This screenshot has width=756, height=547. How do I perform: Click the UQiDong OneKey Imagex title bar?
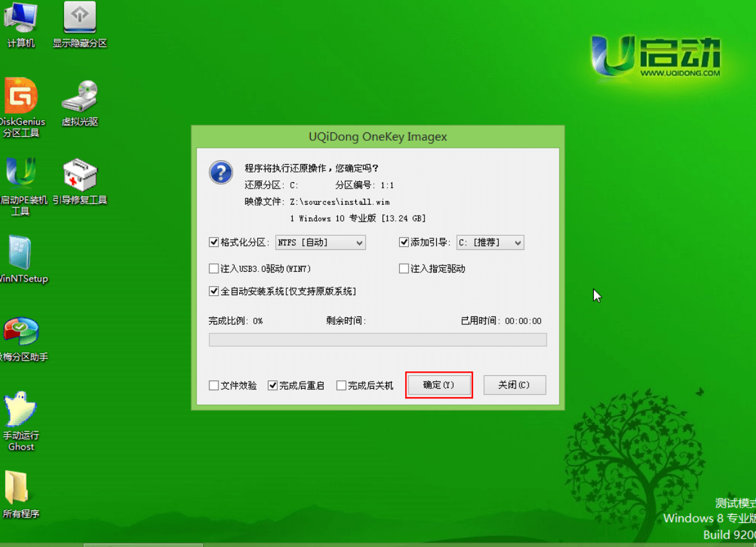pos(377,137)
